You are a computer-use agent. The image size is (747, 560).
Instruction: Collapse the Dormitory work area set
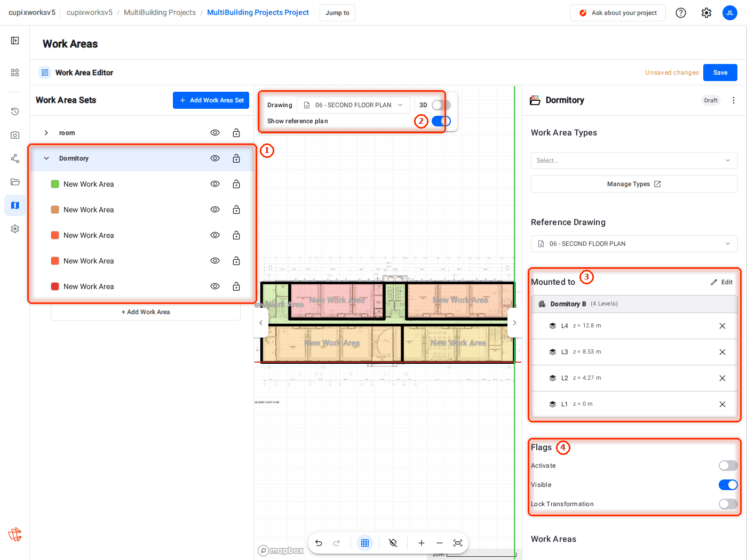(x=46, y=158)
